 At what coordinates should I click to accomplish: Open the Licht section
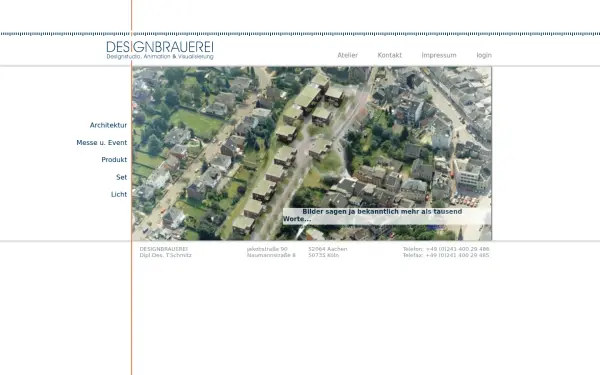click(119, 194)
